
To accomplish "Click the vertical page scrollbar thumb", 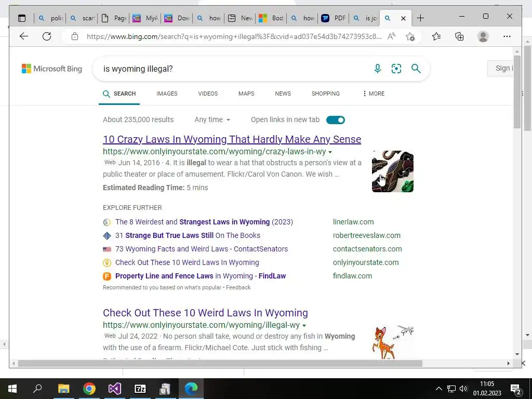I will 517,91.
